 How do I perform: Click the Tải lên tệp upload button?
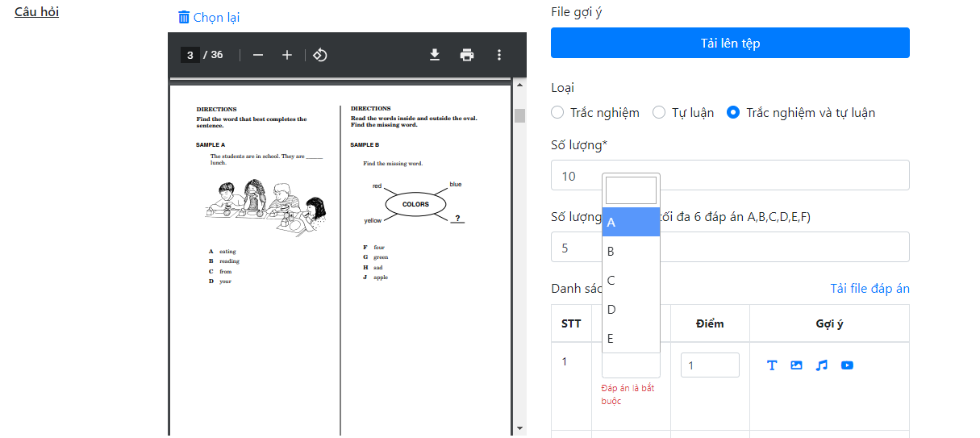pos(730,43)
